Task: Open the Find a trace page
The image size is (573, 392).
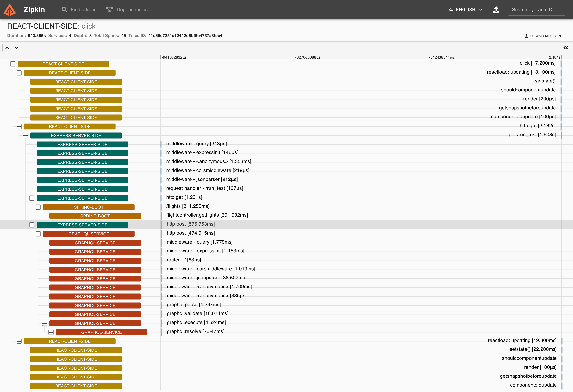Action: (x=83, y=10)
